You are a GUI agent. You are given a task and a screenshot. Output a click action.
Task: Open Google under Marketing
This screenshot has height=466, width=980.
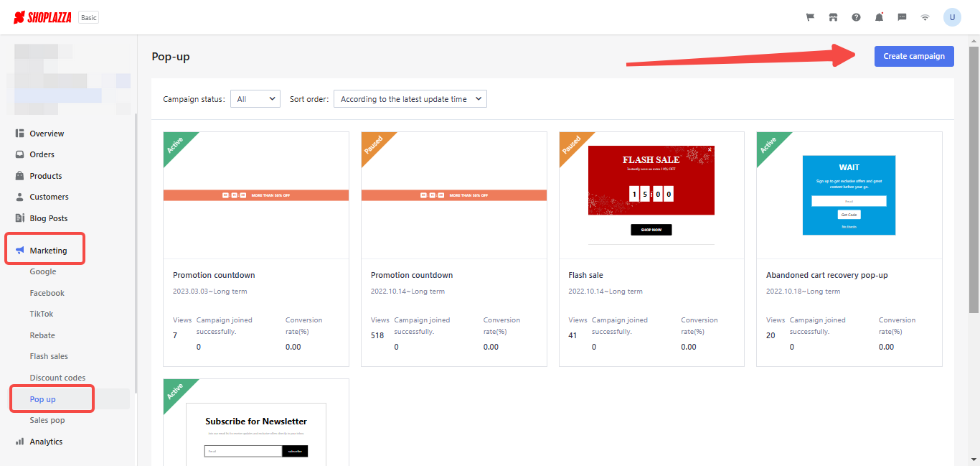coord(43,271)
